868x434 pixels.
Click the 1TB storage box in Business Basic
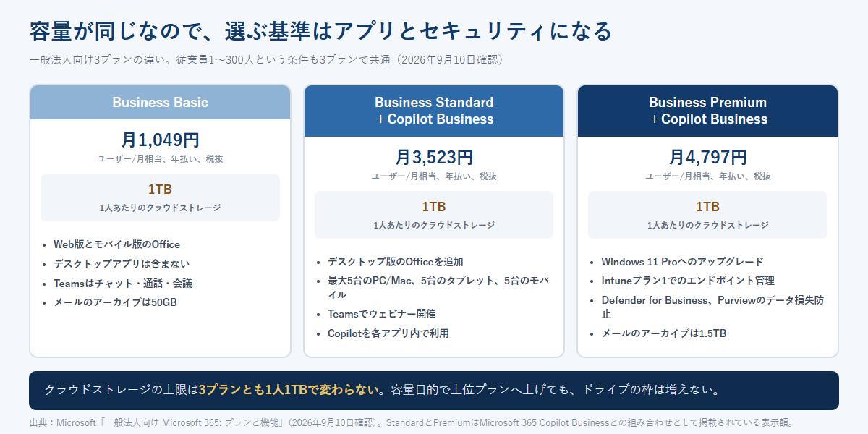tap(160, 197)
